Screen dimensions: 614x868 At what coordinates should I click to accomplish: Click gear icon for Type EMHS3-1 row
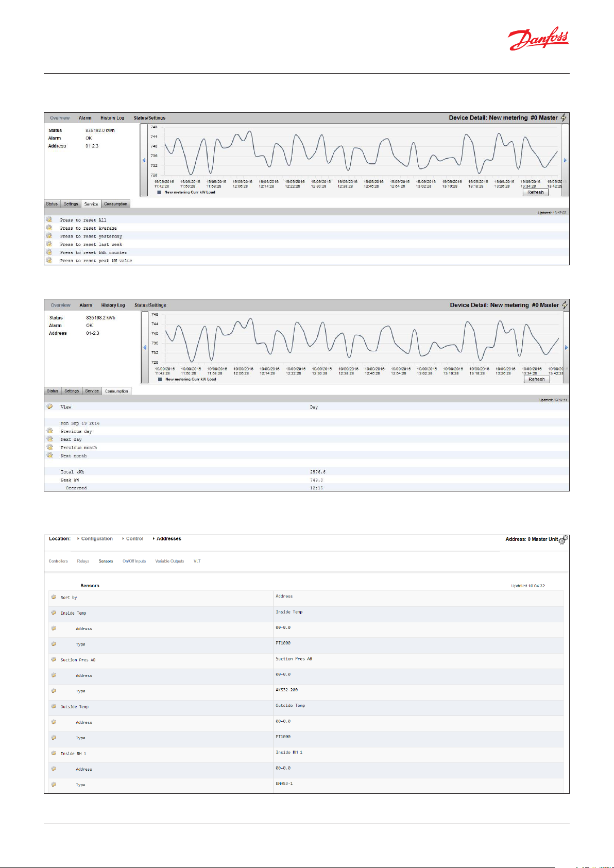tap(54, 785)
